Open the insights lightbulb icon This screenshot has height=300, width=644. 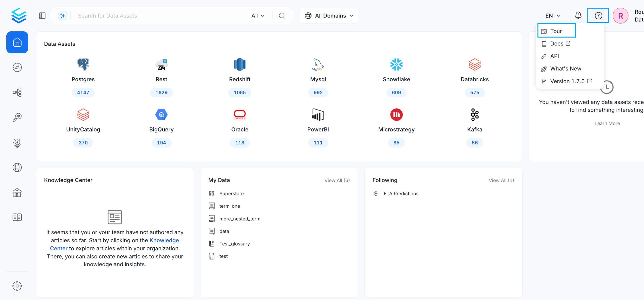point(17,143)
